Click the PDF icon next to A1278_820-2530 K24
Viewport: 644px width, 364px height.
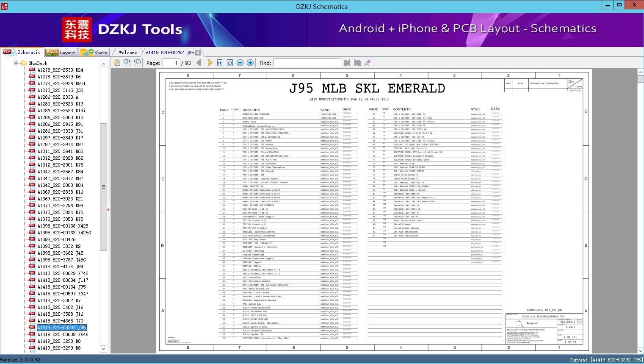click(x=32, y=69)
